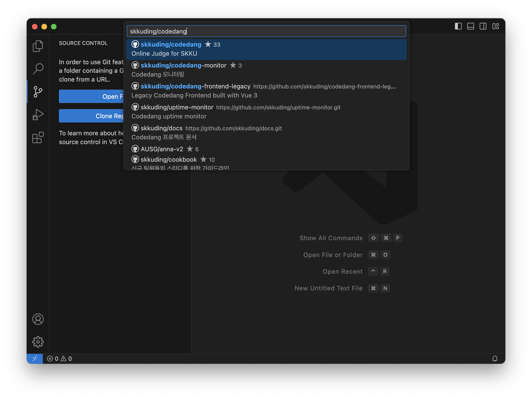This screenshot has width=532, height=399.
Task: Open problems via errors and warnings indicator
Action: [x=59, y=359]
